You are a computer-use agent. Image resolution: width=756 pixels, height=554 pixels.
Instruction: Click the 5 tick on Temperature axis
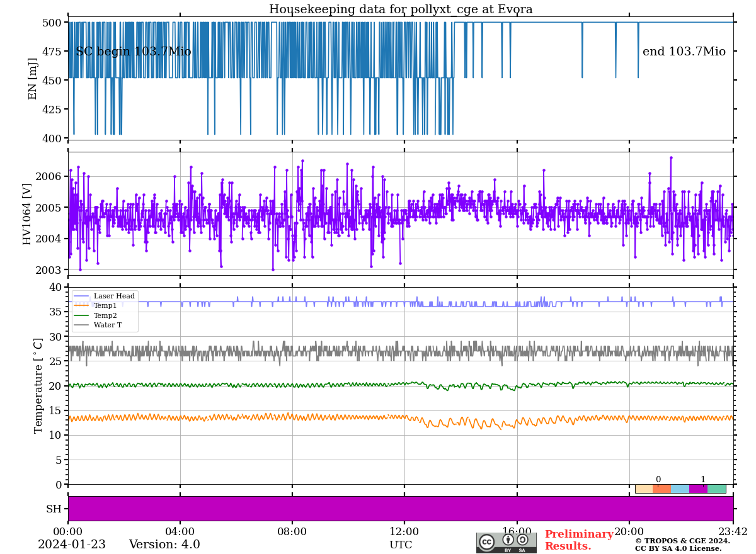pyautogui.click(x=59, y=460)
